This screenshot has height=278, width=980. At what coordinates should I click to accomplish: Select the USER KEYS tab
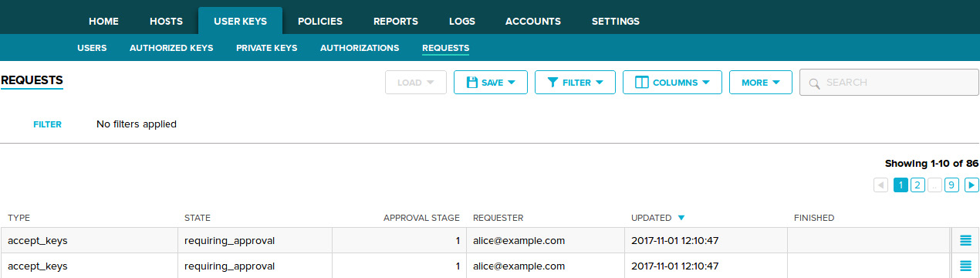240,21
